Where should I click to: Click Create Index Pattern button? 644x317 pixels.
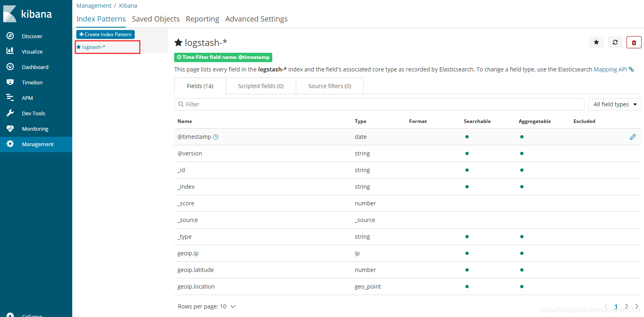(x=106, y=35)
